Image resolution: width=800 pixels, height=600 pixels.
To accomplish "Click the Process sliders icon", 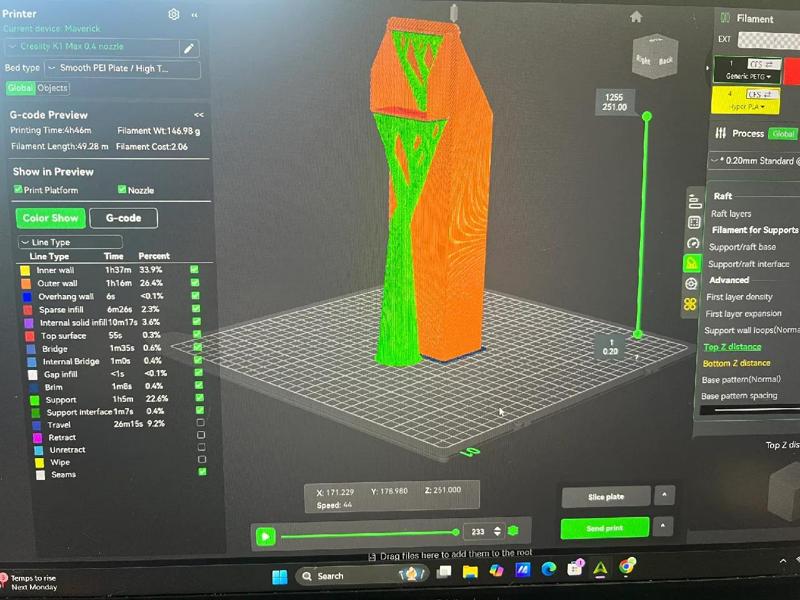I will (x=720, y=133).
